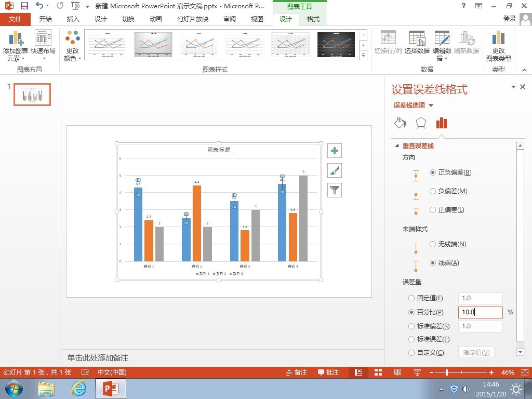Viewport: 532px width, 399px height.
Task: Choose the 无线端(N) end style option
Action: (x=433, y=244)
